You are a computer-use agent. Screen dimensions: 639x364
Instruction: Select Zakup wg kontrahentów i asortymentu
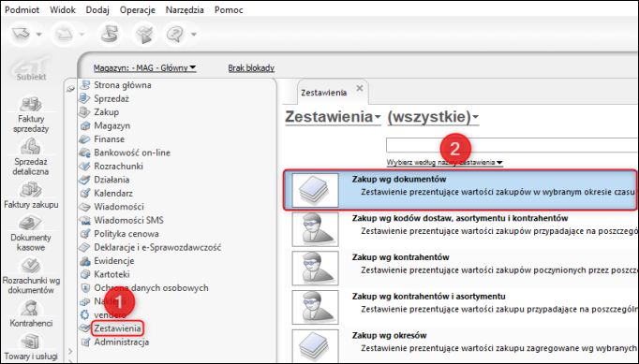click(x=460, y=308)
